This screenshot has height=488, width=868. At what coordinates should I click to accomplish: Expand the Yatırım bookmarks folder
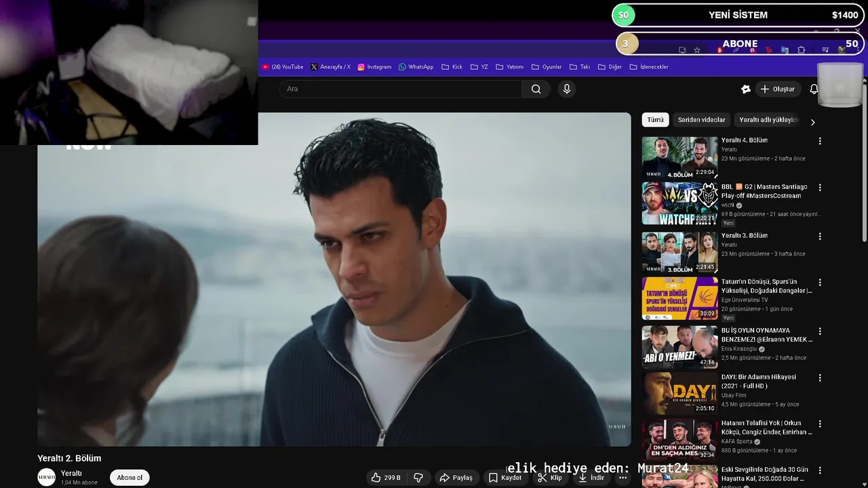pos(510,67)
